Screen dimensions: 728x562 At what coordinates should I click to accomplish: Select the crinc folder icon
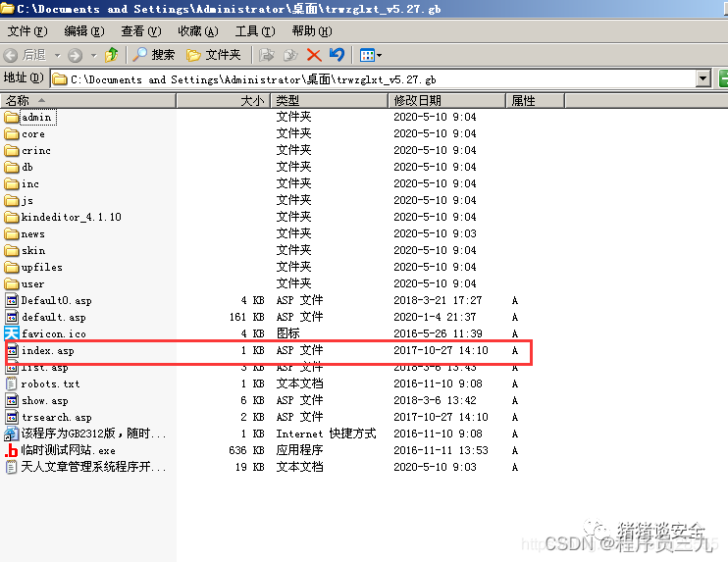12,150
